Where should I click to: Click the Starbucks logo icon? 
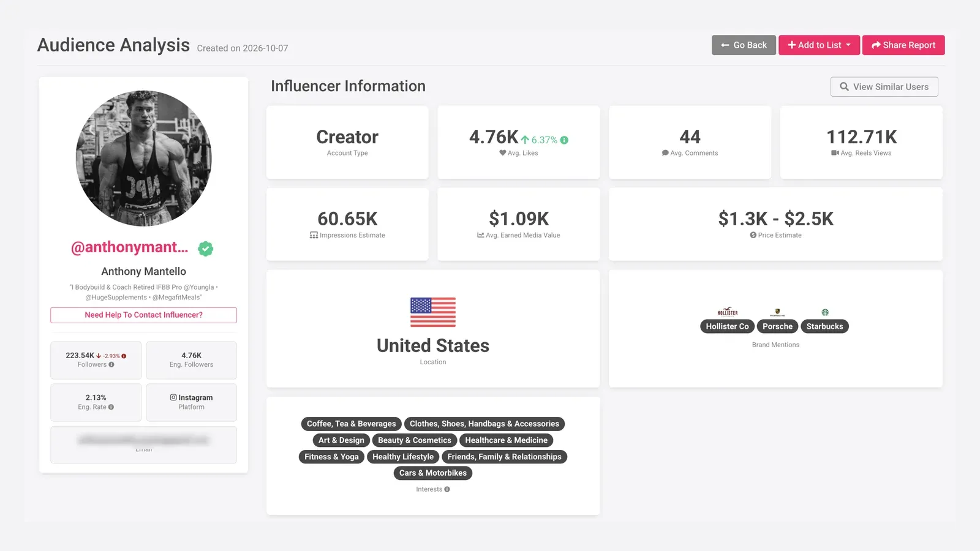pyautogui.click(x=825, y=312)
